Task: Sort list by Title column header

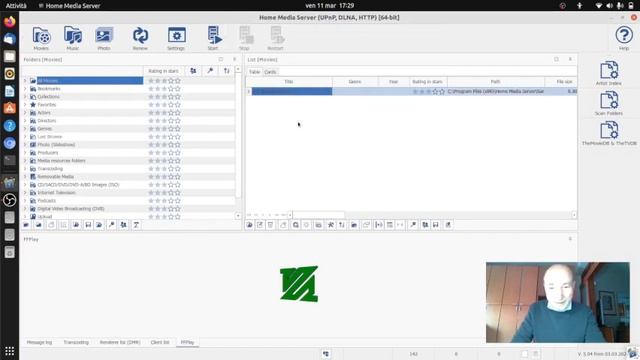Action: (x=289, y=82)
